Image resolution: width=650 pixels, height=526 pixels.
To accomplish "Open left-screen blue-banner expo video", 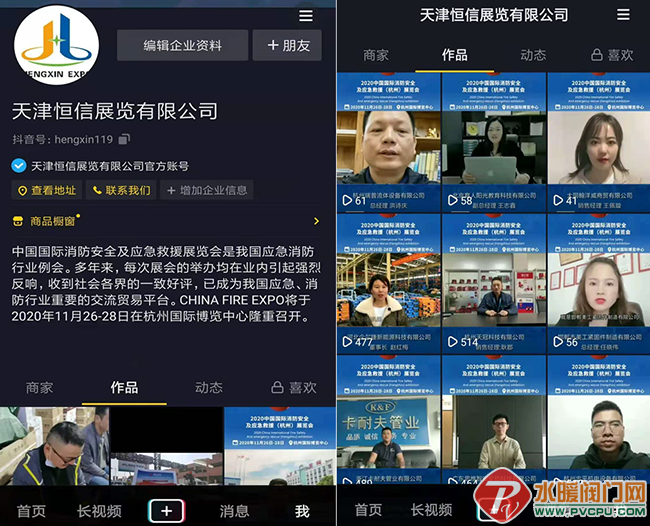I will click(x=280, y=446).
